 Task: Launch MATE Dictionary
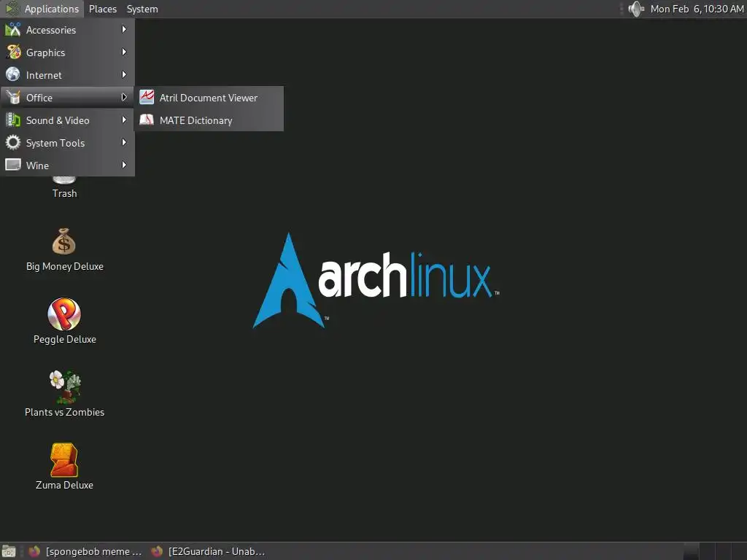coord(209,120)
